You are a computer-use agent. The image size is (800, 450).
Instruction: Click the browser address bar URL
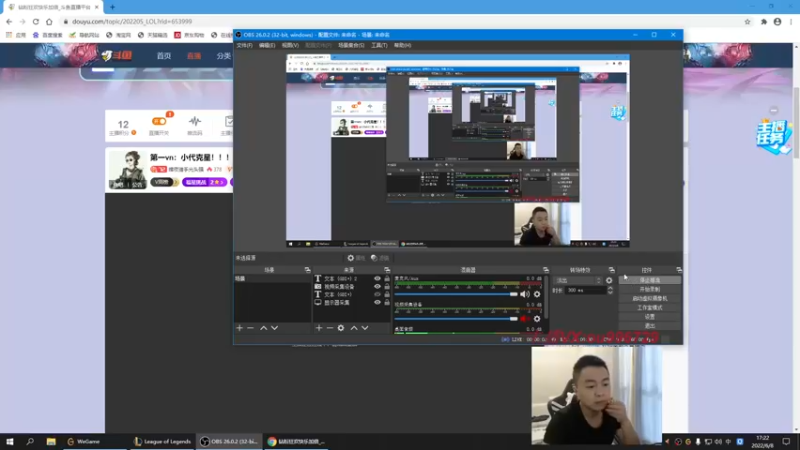coord(132,21)
